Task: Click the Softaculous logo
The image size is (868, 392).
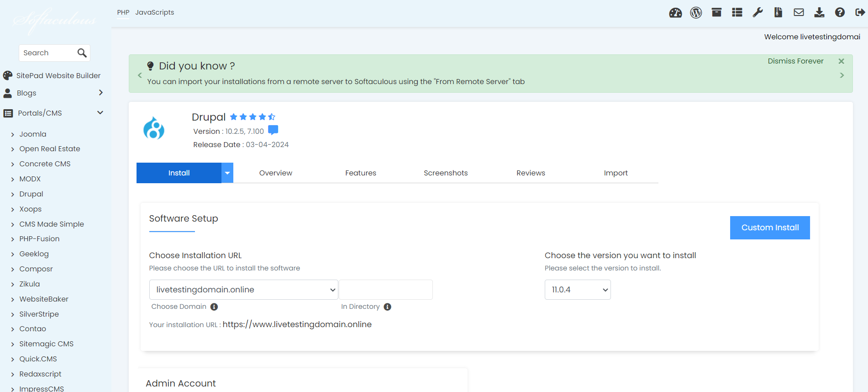Action: (x=55, y=21)
